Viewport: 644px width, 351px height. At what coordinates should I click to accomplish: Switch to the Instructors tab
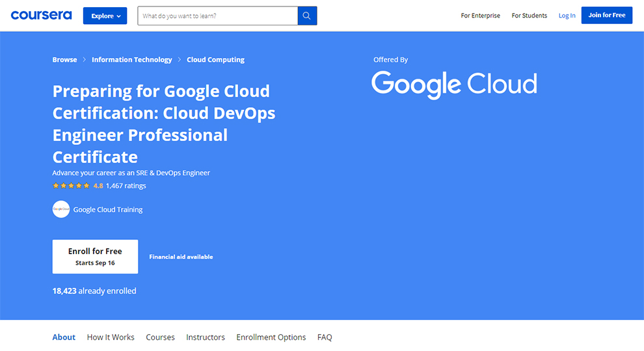point(206,337)
